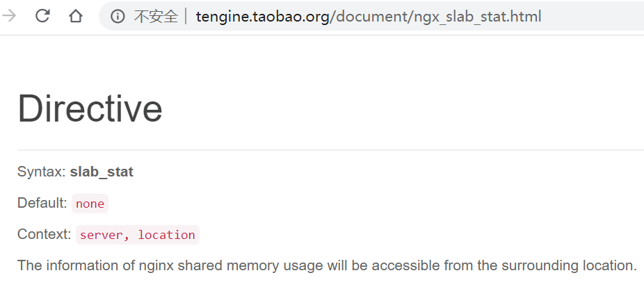Screen dimensions: 644x289
Task: Reload the current page
Action: pos(42,16)
